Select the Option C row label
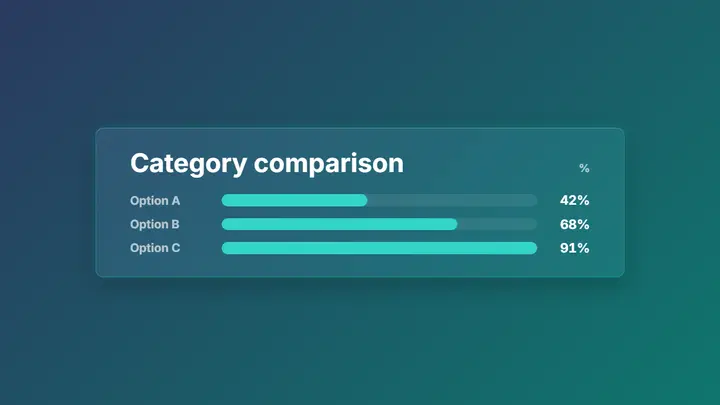The image size is (720, 405). (155, 248)
